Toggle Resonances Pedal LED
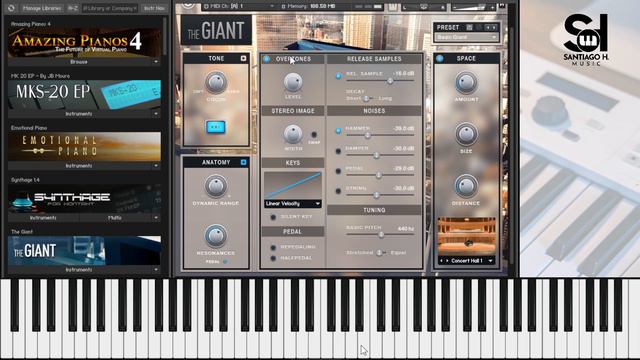This screenshot has width=640, height=360. click(225, 262)
